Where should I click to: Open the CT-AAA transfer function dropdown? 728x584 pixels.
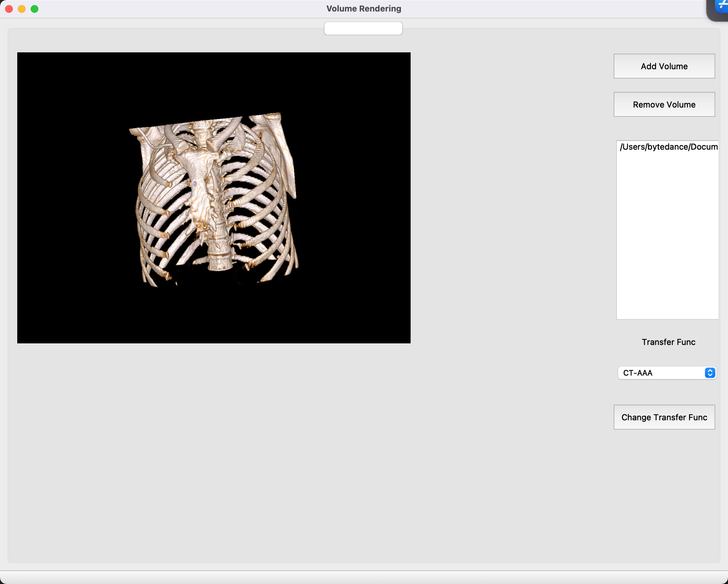pyautogui.click(x=667, y=373)
